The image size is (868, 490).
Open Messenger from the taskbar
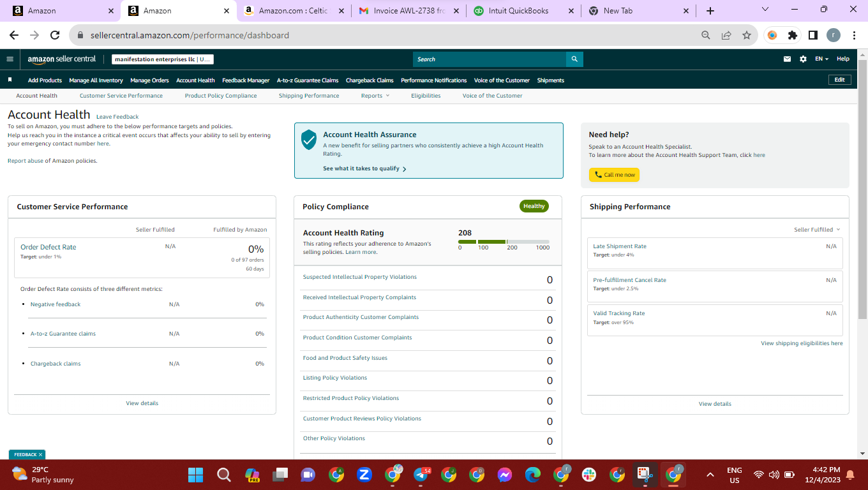tap(505, 475)
